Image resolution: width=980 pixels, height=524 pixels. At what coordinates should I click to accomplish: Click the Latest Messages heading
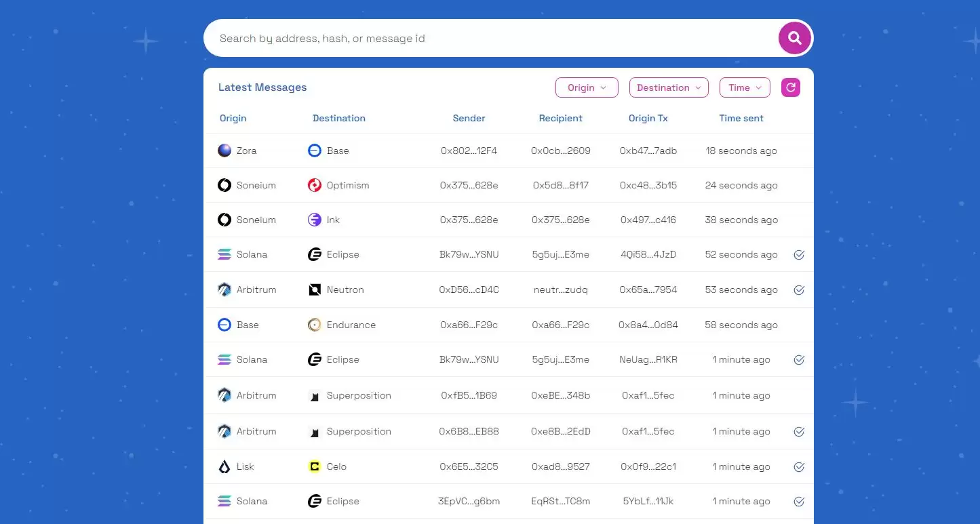coord(262,87)
